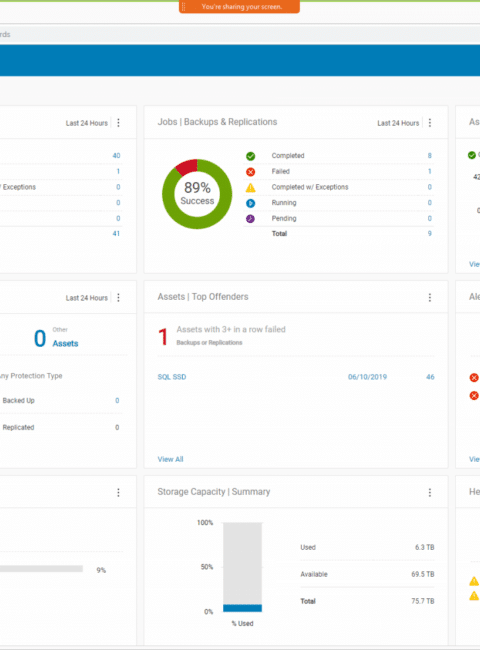The height and width of the screenshot is (650, 480).
Task: Click the red Failed status icon
Action: pos(250,172)
